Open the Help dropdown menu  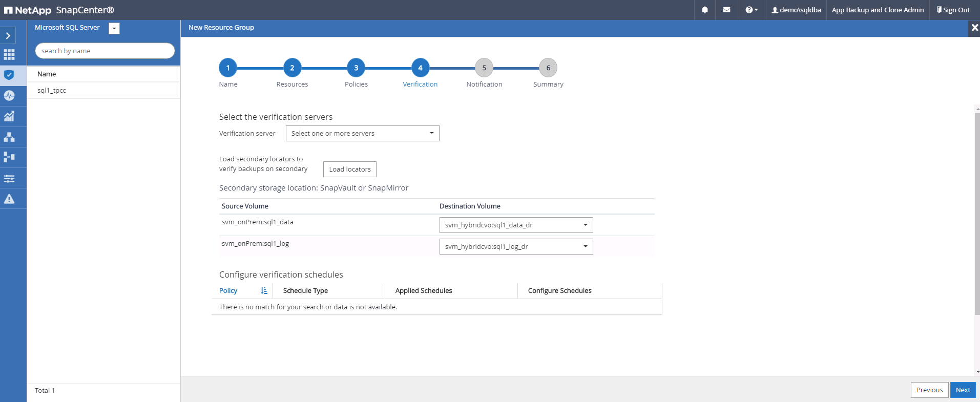click(x=752, y=10)
